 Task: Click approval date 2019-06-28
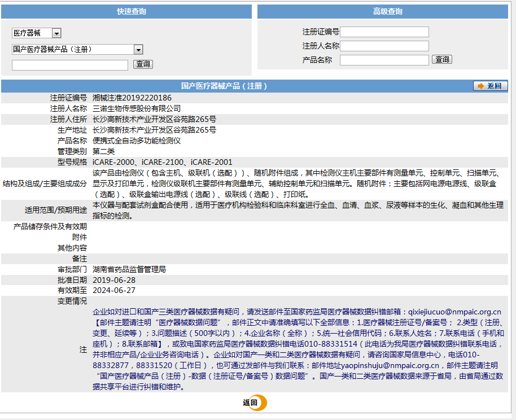(114, 280)
